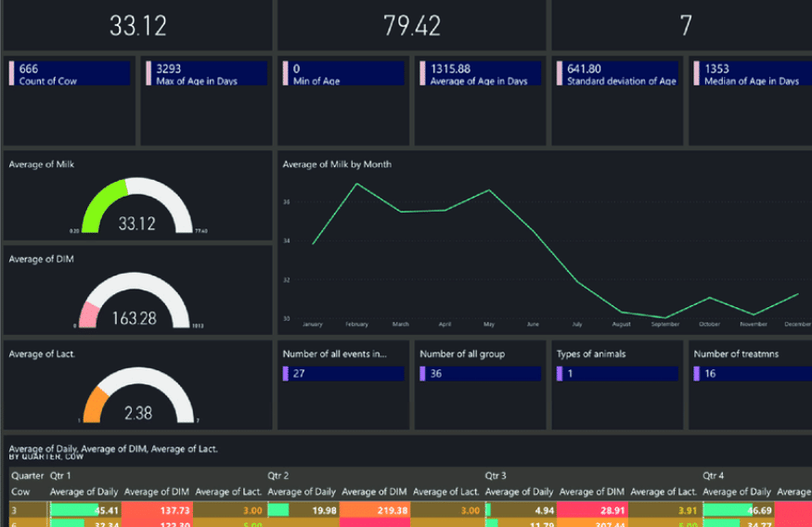
Task: Click the October label on the chart axis
Action: point(710,324)
